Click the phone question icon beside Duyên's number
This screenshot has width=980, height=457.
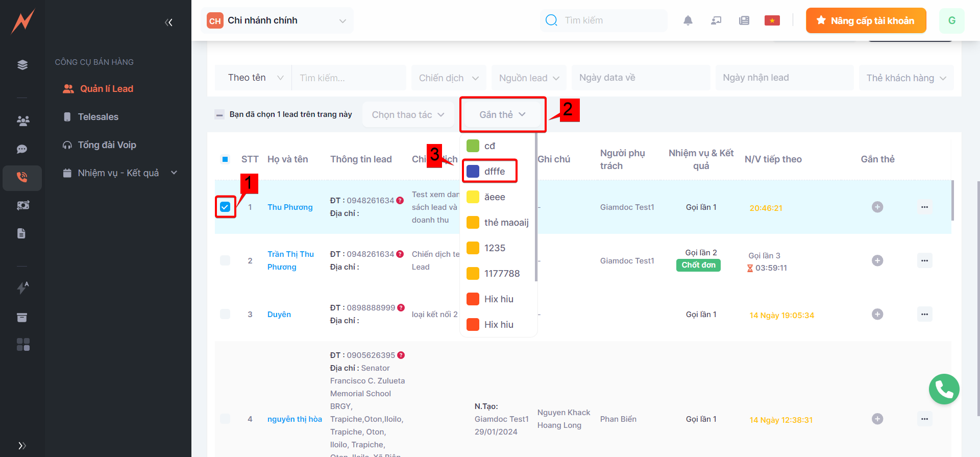[401, 307]
